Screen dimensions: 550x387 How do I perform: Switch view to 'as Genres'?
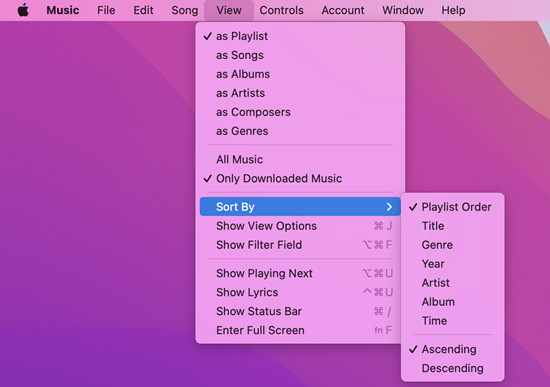tap(300, 131)
